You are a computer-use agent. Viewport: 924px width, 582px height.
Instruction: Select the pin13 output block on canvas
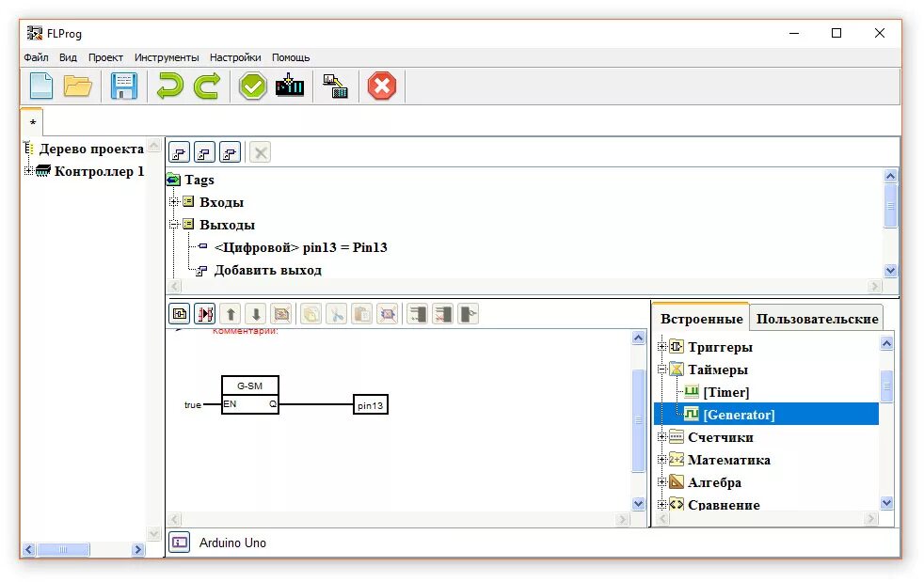[x=370, y=404]
